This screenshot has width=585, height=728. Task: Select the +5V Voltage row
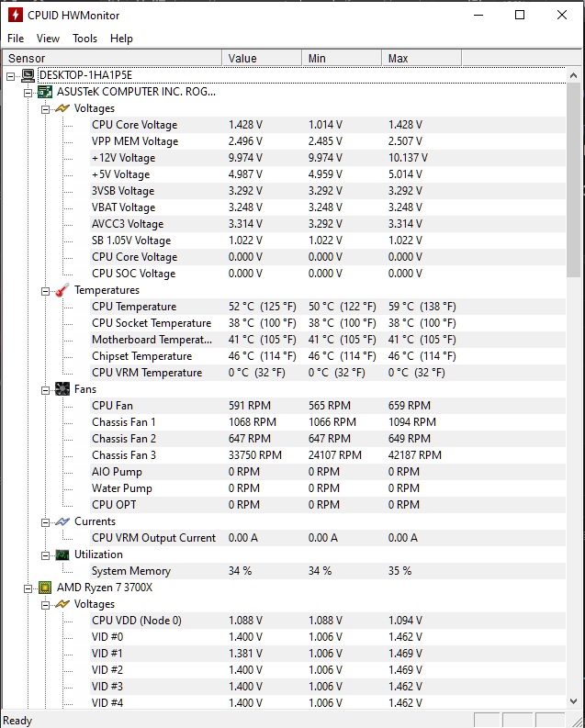(327, 174)
